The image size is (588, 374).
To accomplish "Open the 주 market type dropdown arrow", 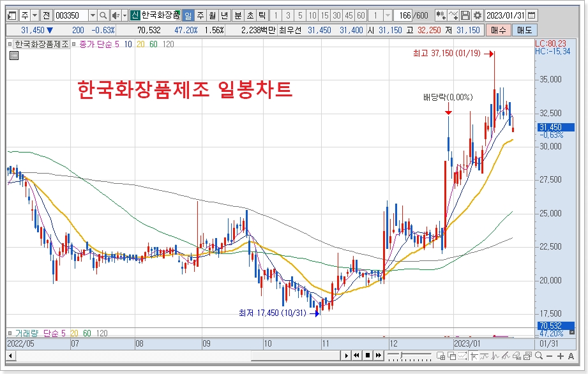I will point(35,15).
